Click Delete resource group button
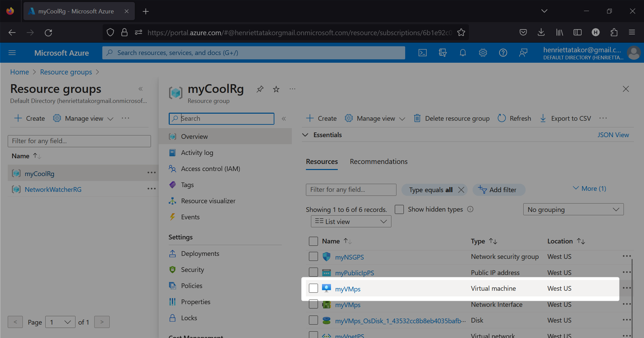The width and height of the screenshot is (644, 338). (451, 118)
